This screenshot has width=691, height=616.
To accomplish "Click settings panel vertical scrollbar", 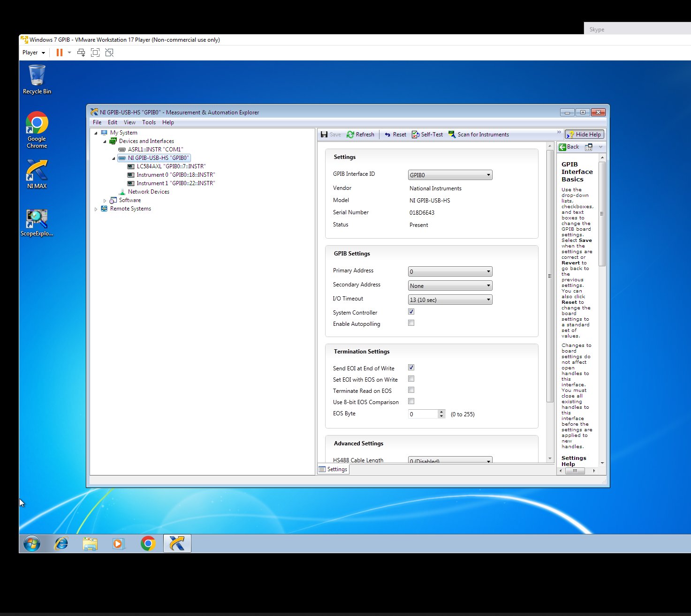I will tap(550, 277).
